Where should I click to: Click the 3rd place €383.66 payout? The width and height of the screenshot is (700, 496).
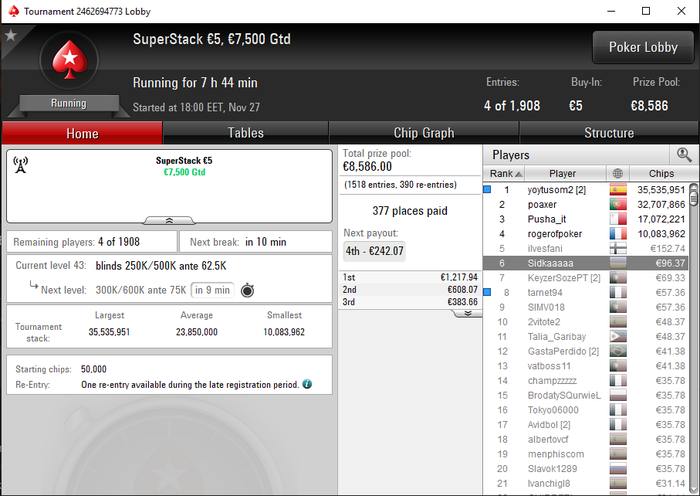click(410, 302)
